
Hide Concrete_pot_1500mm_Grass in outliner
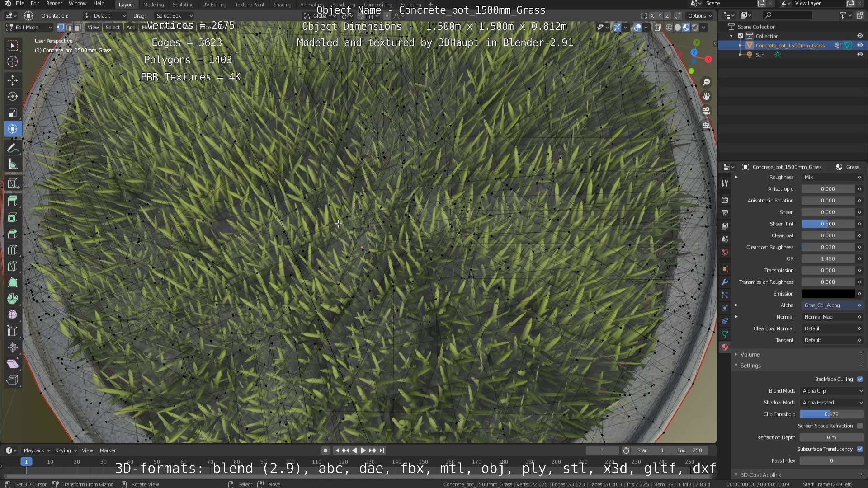860,45
